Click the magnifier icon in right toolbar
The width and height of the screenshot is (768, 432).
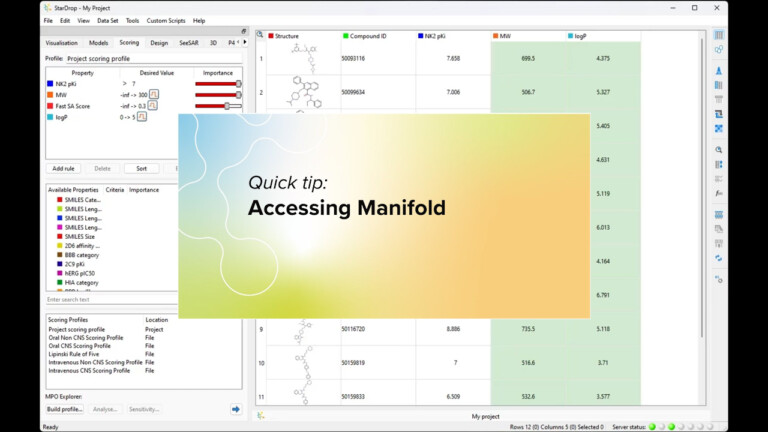tap(719, 149)
